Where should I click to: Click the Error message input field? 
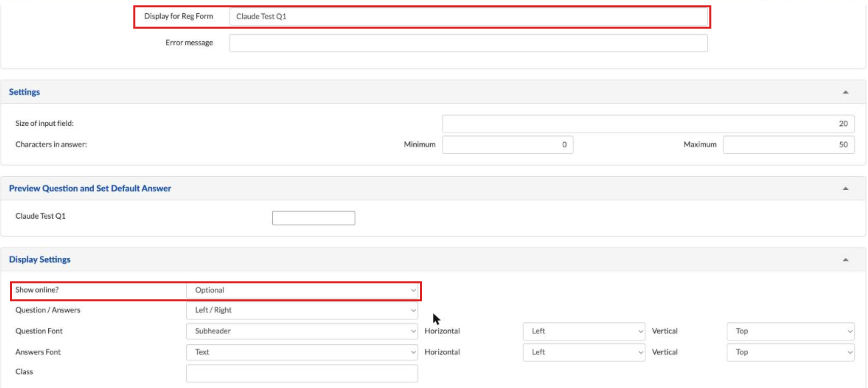469,43
